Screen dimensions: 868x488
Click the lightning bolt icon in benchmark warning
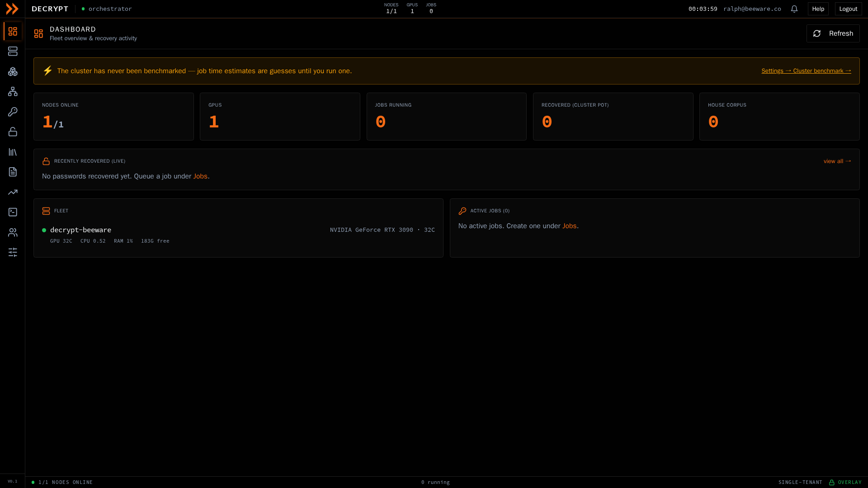[x=47, y=70]
